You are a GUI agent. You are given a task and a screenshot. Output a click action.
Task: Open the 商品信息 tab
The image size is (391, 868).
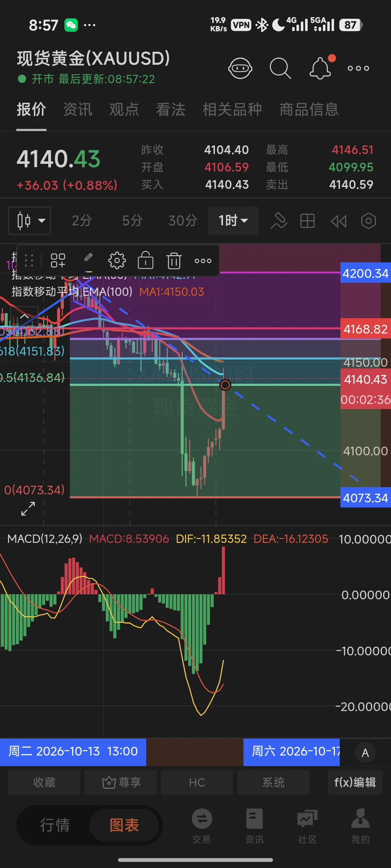pos(309,109)
